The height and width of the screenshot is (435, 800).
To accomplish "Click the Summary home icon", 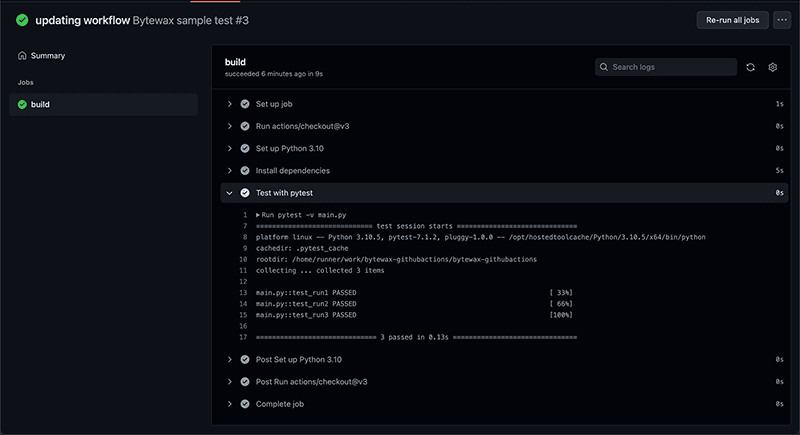I will pos(22,56).
